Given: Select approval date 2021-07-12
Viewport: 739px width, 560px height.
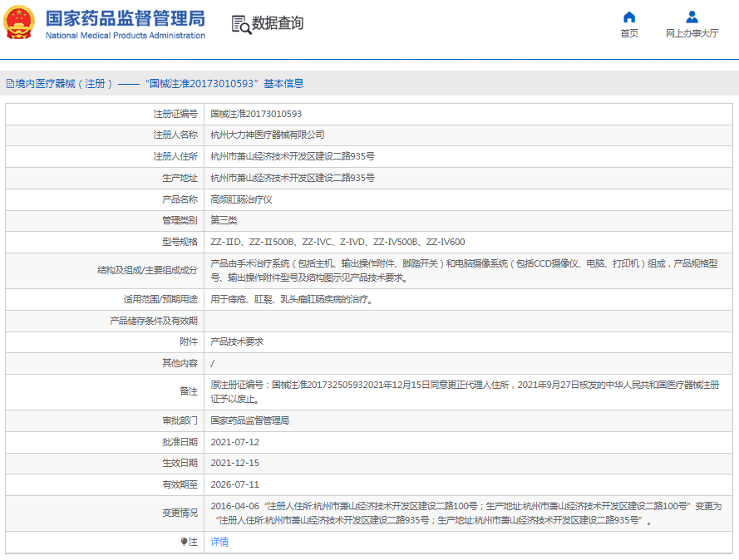Looking at the screenshot, I should tap(234, 442).
